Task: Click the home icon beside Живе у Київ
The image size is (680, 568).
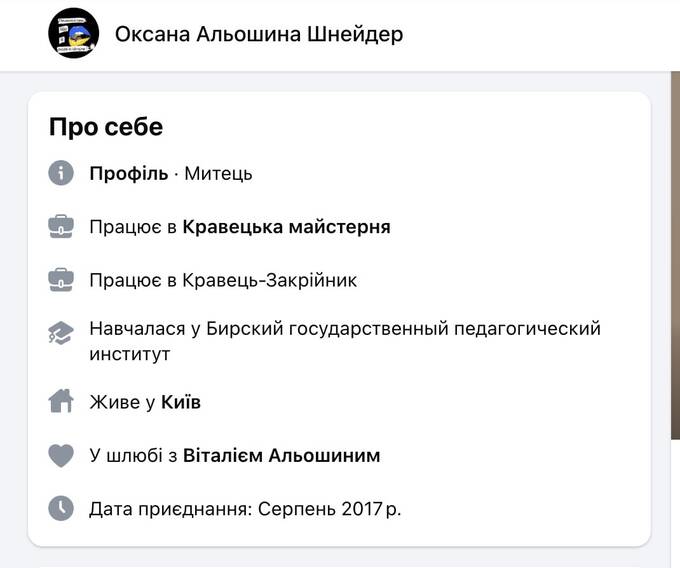Action: 62,402
